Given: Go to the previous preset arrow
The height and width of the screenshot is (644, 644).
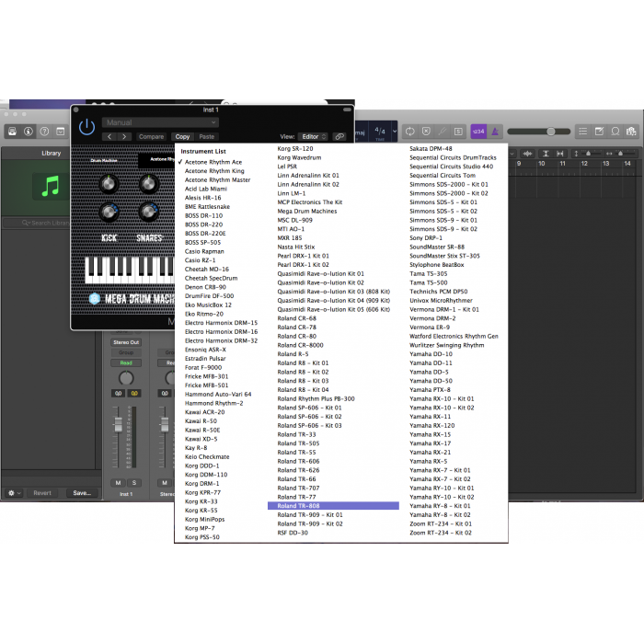Looking at the screenshot, I should tap(109, 137).
